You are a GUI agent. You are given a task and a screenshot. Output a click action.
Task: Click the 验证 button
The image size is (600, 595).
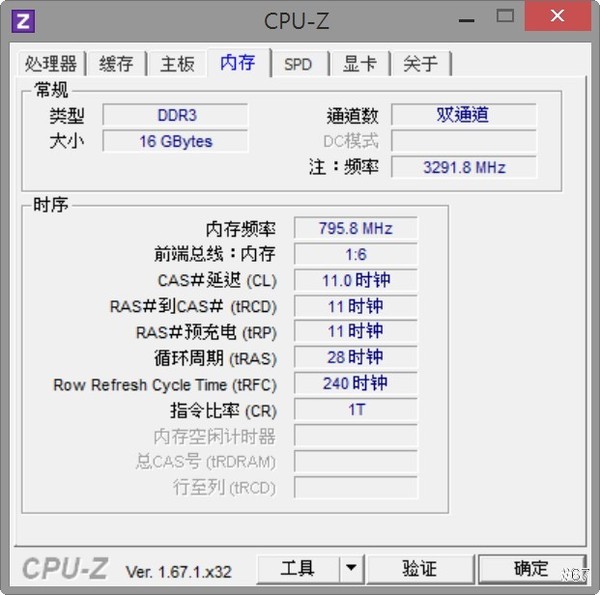click(420, 569)
